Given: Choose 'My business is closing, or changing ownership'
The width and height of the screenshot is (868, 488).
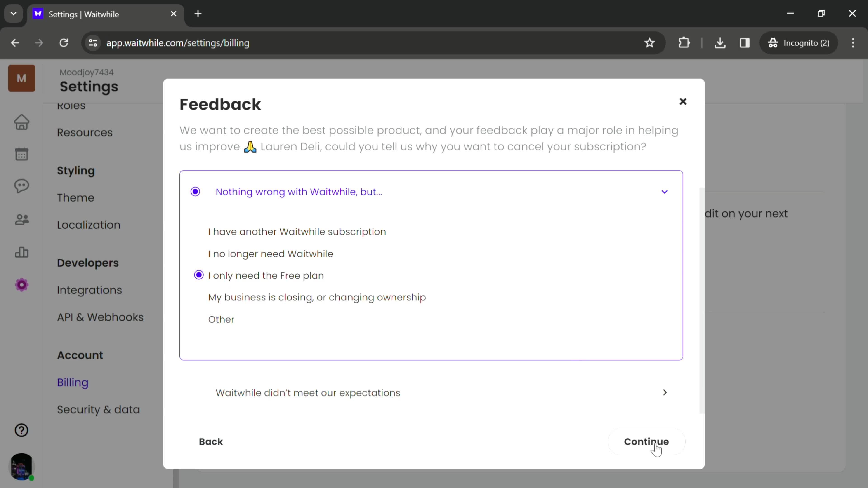Looking at the screenshot, I should (x=317, y=297).
